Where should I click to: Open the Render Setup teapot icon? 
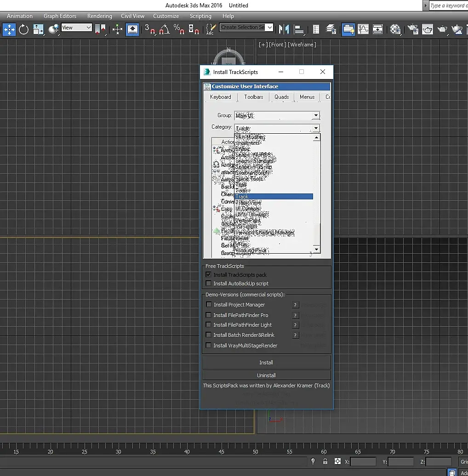coord(412,29)
